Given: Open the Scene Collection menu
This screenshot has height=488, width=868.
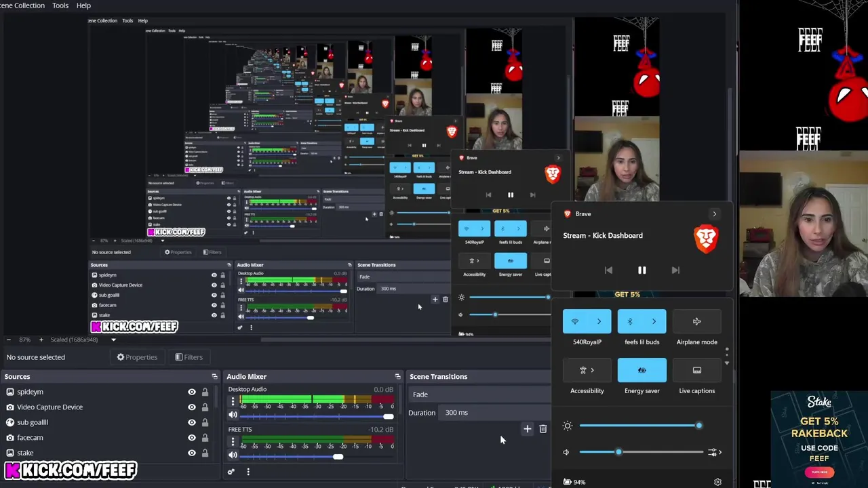Looking at the screenshot, I should 22,5.
